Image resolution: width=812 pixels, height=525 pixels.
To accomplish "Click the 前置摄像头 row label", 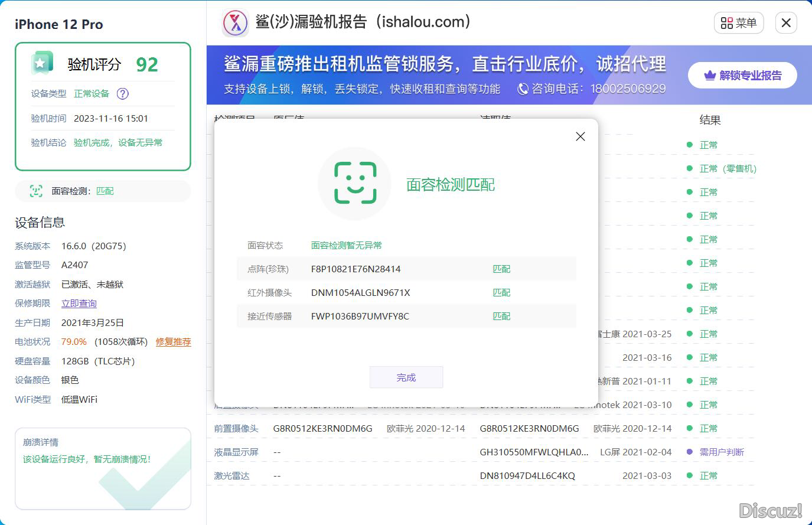I will pos(236,428).
